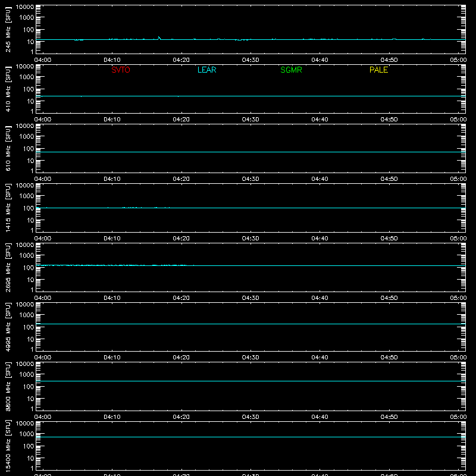
Task: Click 10 y-axis label of 1415 MHz plot
Action: (x=30, y=220)
